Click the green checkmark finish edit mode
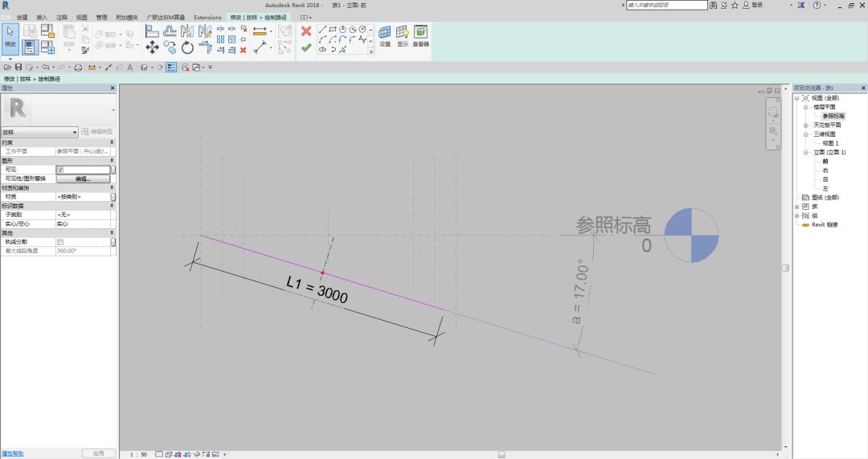Screen dimensions: 868x459 tap(306, 48)
